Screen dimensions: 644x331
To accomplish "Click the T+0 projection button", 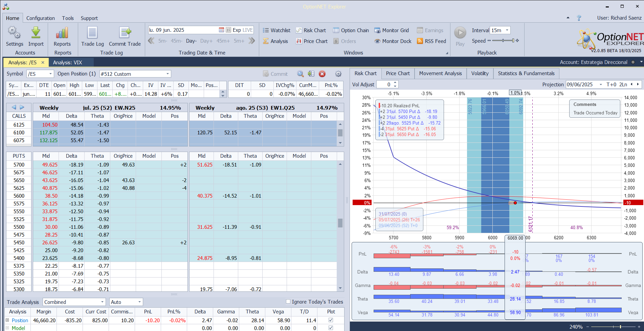I will pos(611,85).
